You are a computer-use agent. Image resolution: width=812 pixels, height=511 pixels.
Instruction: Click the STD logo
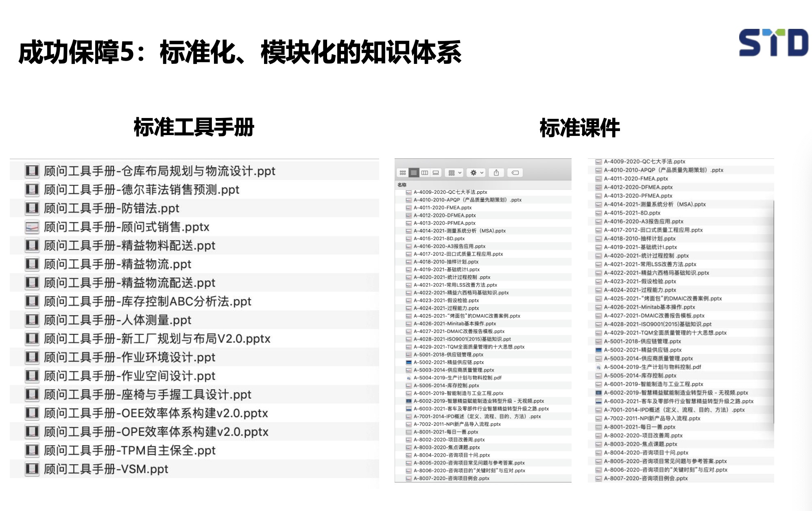click(x=773, y=42)
